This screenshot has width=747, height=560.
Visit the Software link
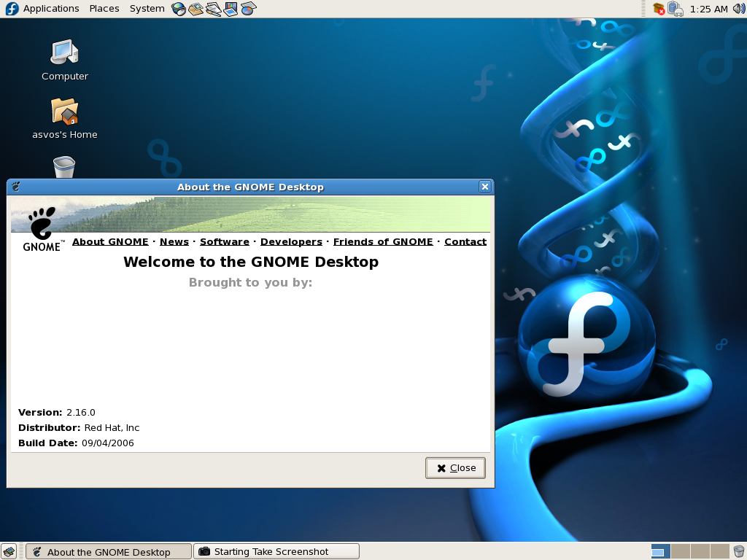point(225,241)
